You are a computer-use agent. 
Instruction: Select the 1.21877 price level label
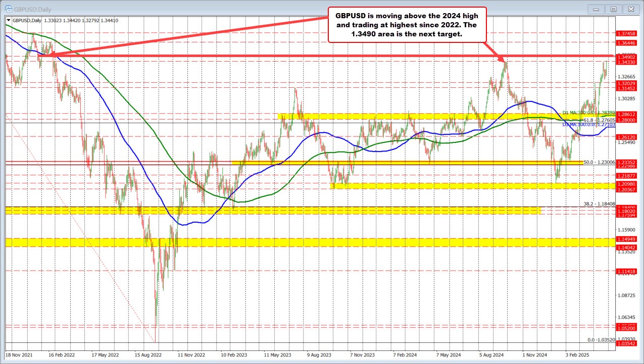pyautogui.click(x=626, y=175)
